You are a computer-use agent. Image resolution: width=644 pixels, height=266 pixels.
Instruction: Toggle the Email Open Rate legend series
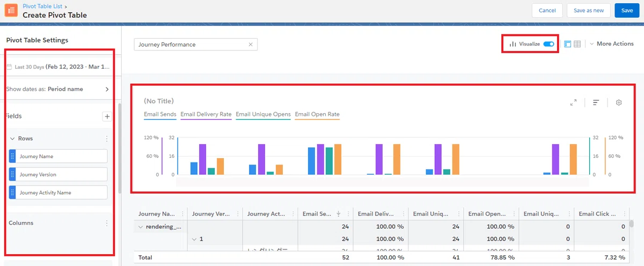[x=317, y=115]
